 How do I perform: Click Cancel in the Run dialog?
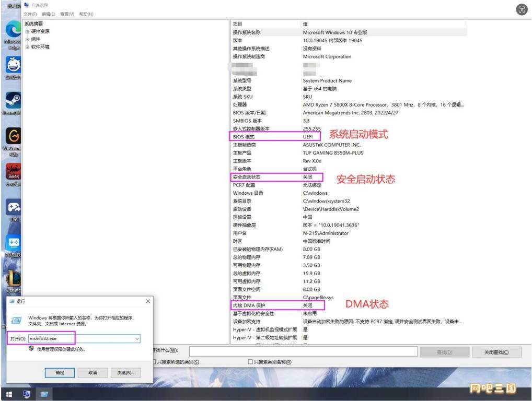pyautogui.click(x=92, y=372)
